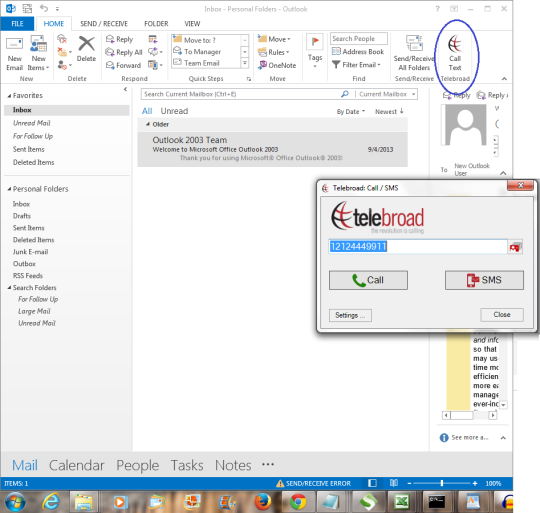Select the Team Email quick step
This screenshot has width=540, height=513.
pos(206,63)
